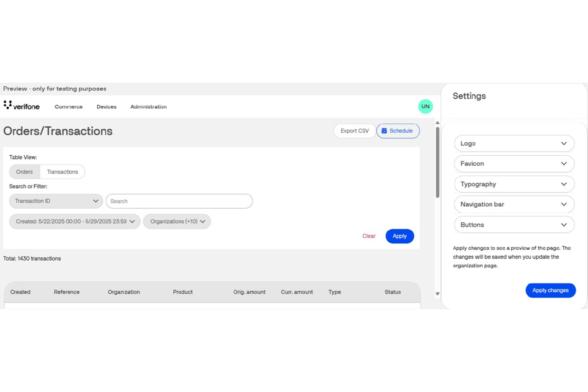Open the Transaction ID filter dropdown
This screenshot has height=392, width=588.
pyautogui.click(x=56, y=201)
